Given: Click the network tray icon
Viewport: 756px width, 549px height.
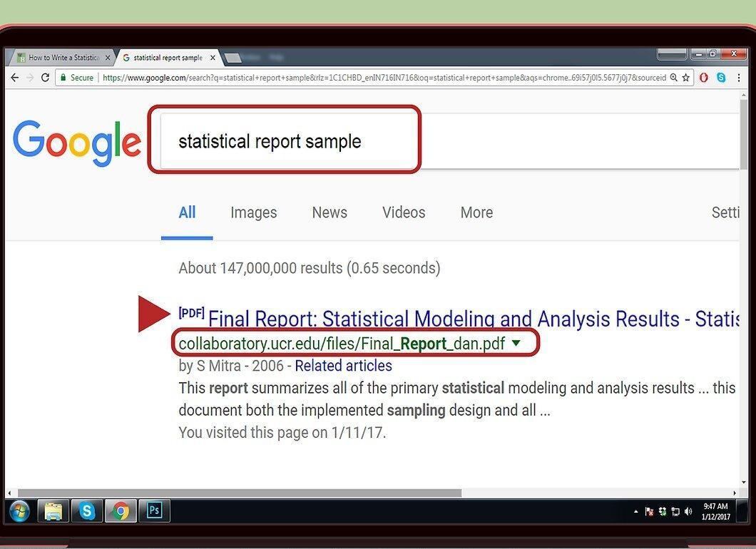Looking at the screenshot, I should click(x=675, y=511).
